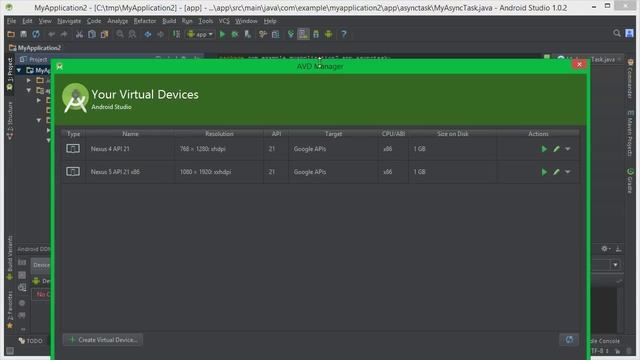Click the SDK Manager toolbar icon
The image size is (640, 360).
(x=316, y=34)
